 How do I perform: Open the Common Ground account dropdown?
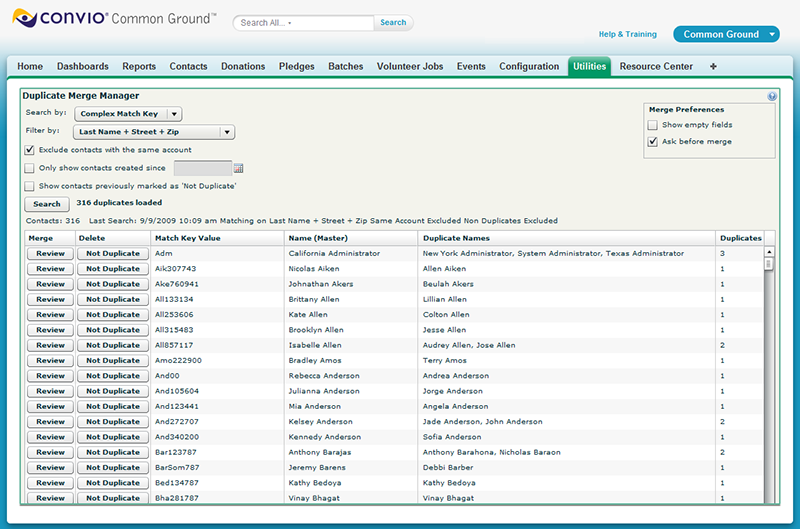click(x=725, y=34)
